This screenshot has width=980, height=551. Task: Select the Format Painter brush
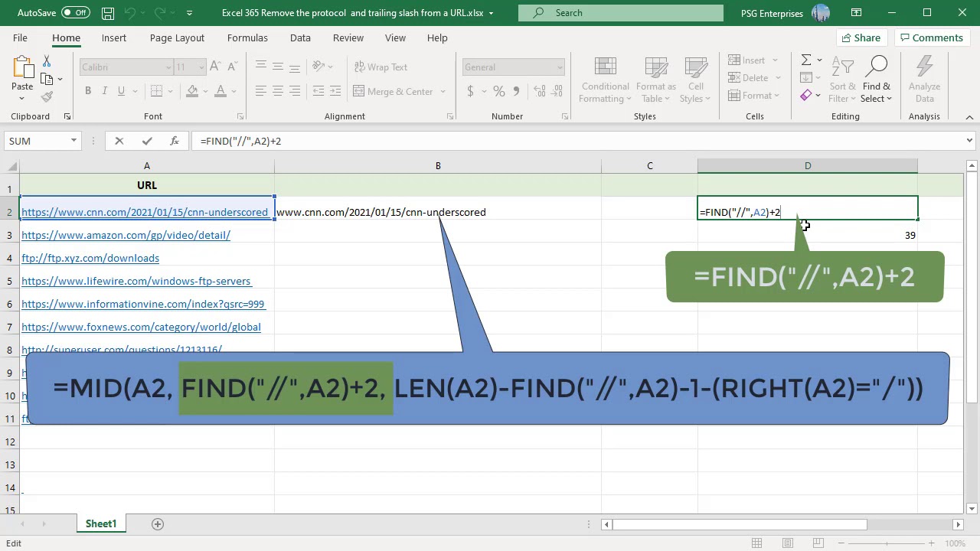click(47, 96)
